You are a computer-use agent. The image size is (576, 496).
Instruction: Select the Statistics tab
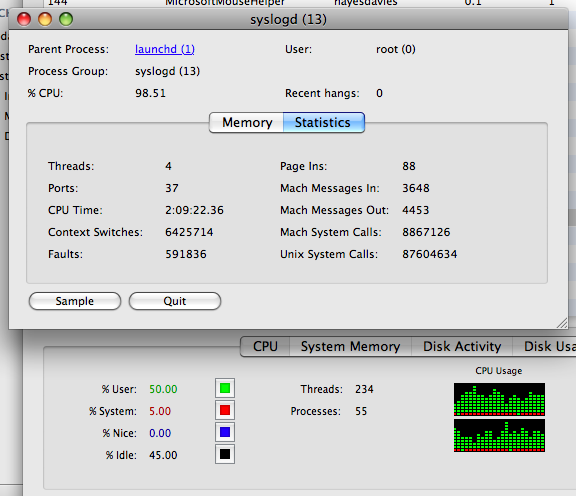click(x=324, y=122)
